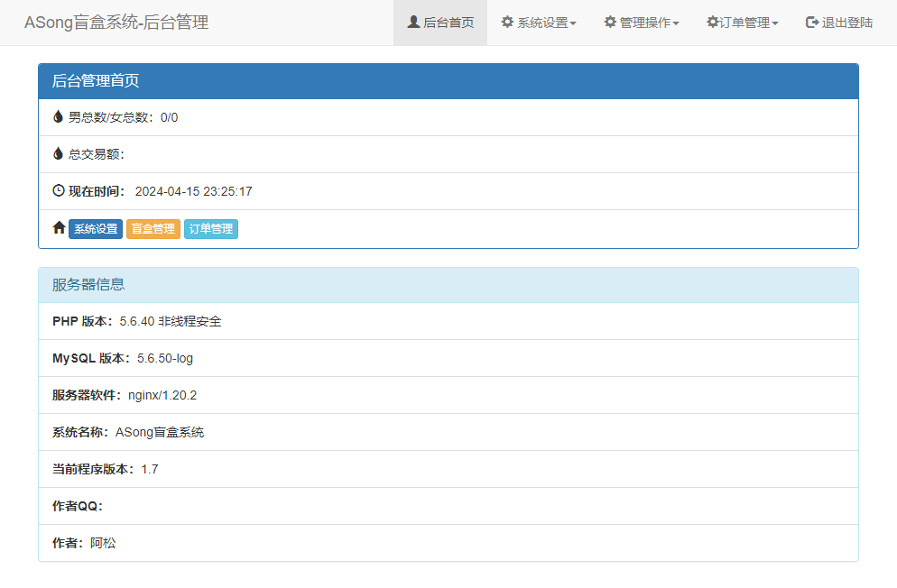The image size is (897, 588).
Task: Expand the 订单管理 dropdown caret in navbar
Action: [x=775, y=23]
